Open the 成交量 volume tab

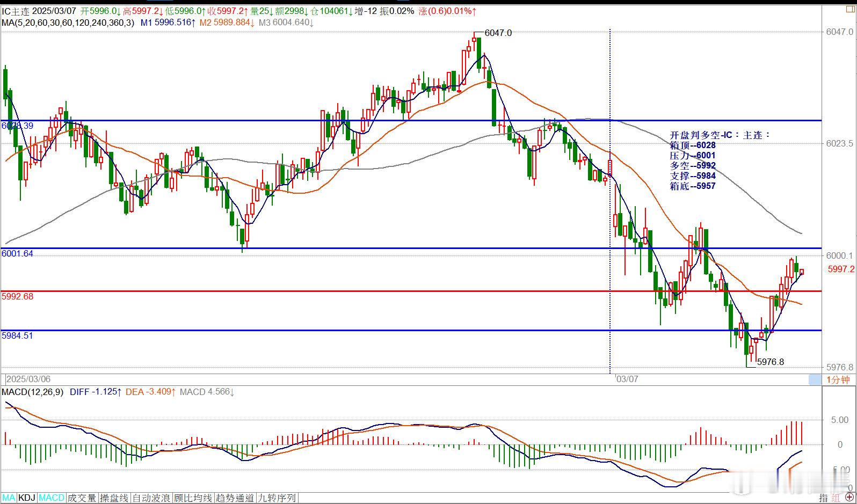[x=82, y=498]
